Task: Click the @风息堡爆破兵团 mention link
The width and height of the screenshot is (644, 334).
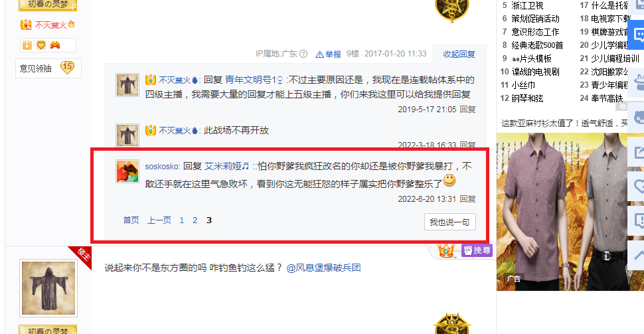Action: point(323,268)
